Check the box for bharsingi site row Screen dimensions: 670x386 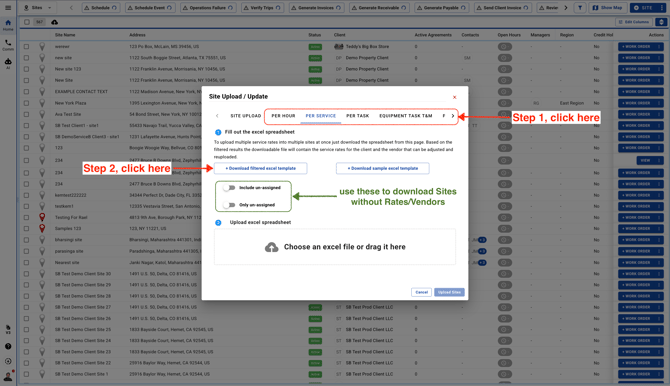tap(26, 240)
